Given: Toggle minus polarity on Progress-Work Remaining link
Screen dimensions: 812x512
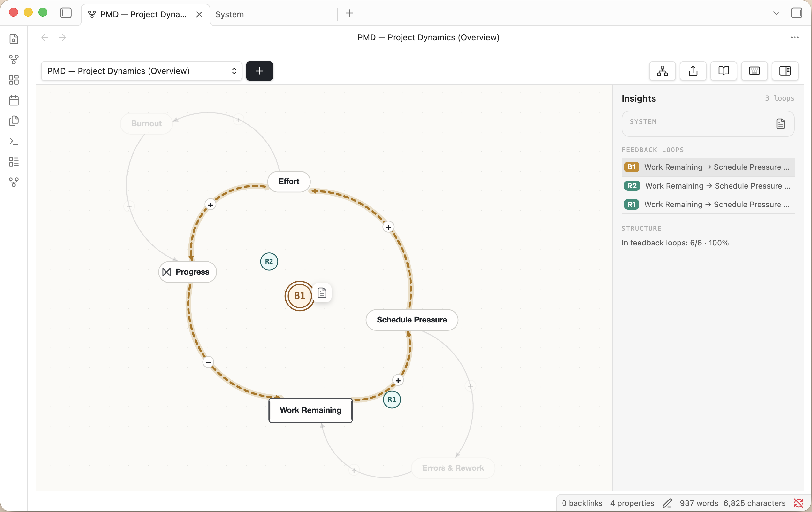Looking at the screenshot, I should click(208, 362).
